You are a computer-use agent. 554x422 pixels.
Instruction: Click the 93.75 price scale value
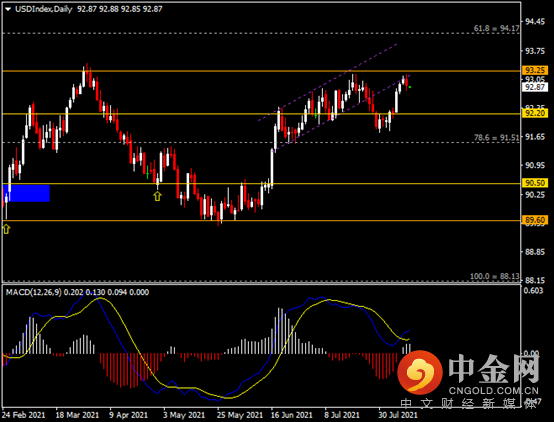point(535,51)
